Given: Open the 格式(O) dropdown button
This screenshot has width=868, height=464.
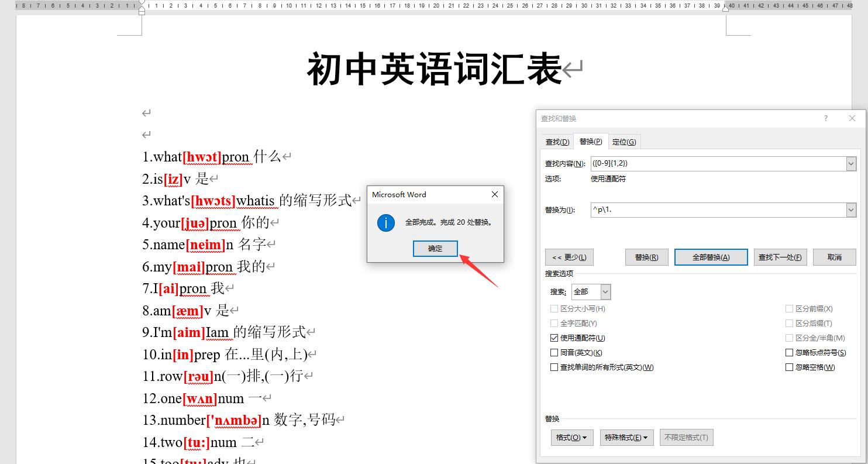Looking at the screenshot, I should tap(571, 437).
